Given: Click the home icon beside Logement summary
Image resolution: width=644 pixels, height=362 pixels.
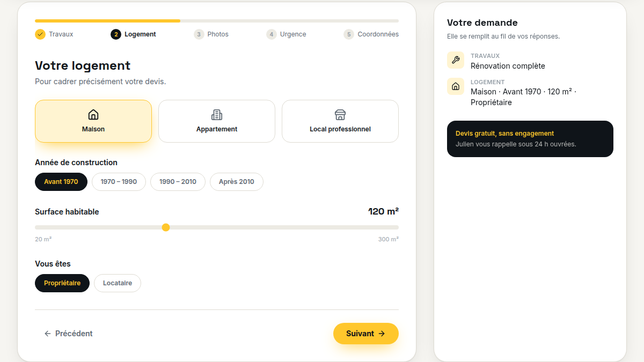Looking at the screenshot, I should click(x=456, y=86).
